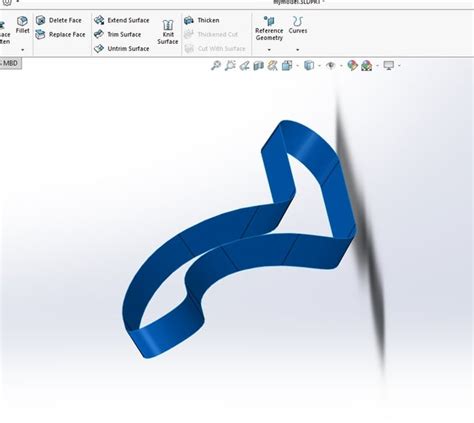
Task: Click the Edit Appearance icon
Action: [x=352, y=65]
